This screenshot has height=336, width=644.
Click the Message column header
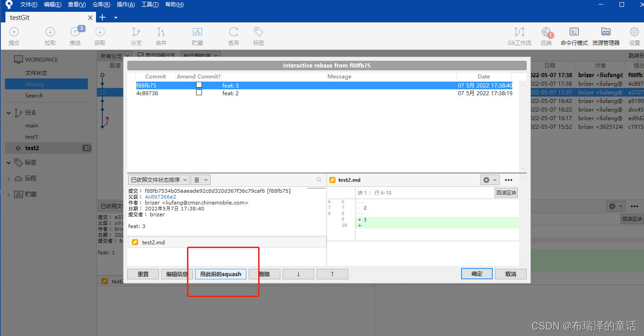pyautogui.click(x=339, y=77)
